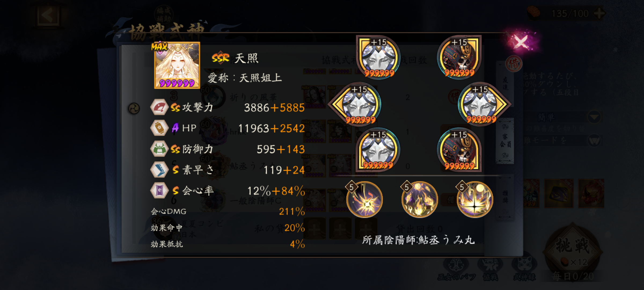Viewport: 644px width, 290px height.
Task: Tap the 素早さ speed stat icon
Action: pyautogui.click(x=159, y=170)
